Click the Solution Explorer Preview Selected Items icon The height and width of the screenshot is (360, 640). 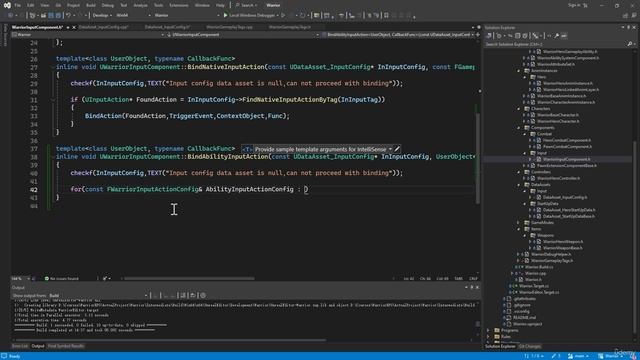coord(564,36)
